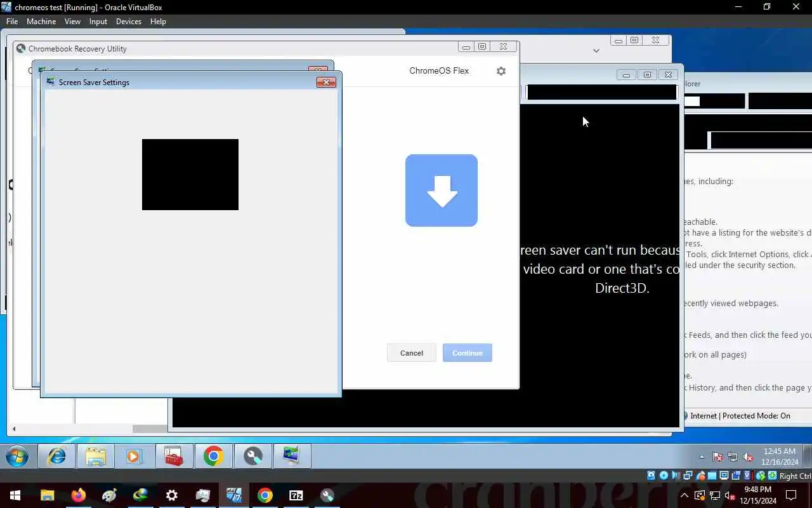Click 'Internet | Protected Mode: On' status
The height and width of the screenshot is (508, 812).
tap(740, 416)
